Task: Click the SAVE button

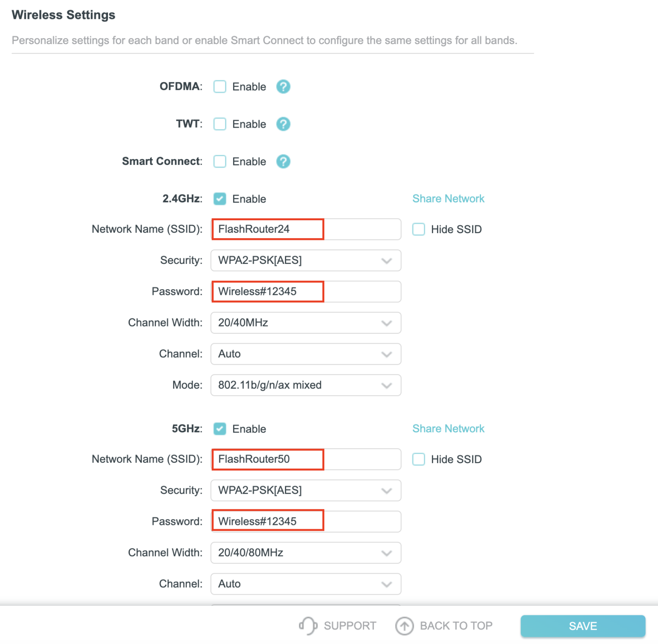Action: point(582,626)
